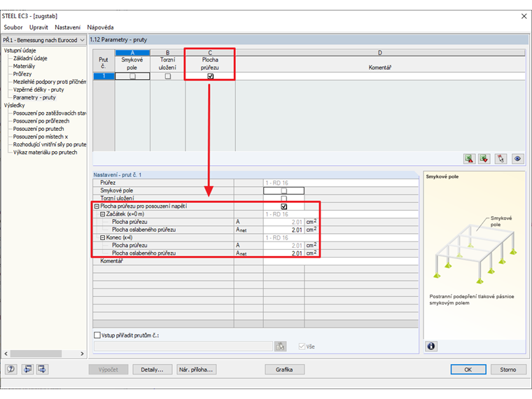Uncheck Plocha průřezu checkbox in table row 1

pyautogui.click(x=211, y=76)
